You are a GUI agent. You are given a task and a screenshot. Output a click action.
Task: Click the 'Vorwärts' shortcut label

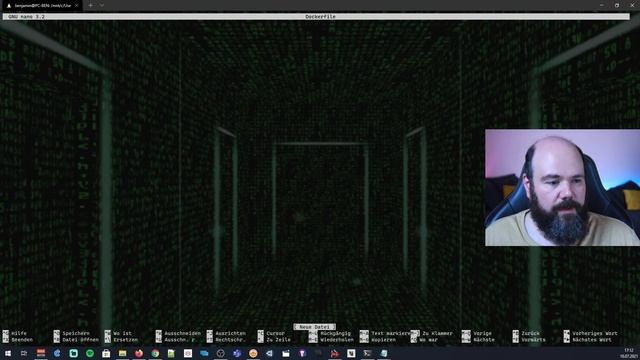coord(533,340)
